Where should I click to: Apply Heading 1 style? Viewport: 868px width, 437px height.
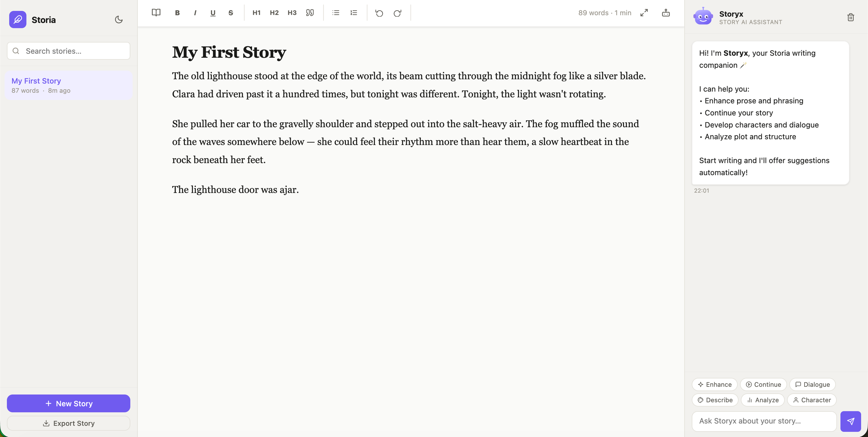point(256,13)
